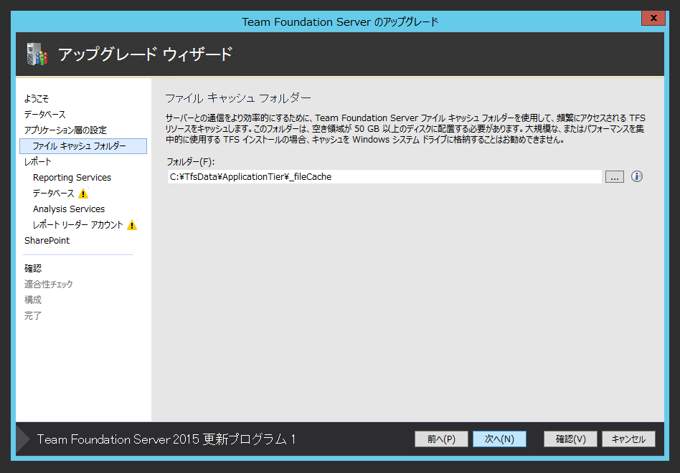This screenshot has width=680, height=473.
Task: Click the フォルダー(F): label
Action: pos(191,162)
